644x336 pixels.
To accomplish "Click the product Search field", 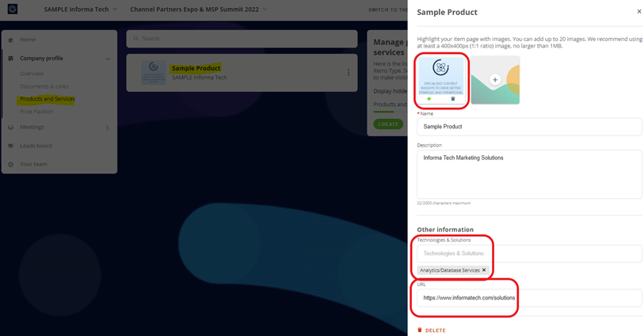I will point(242,39).
